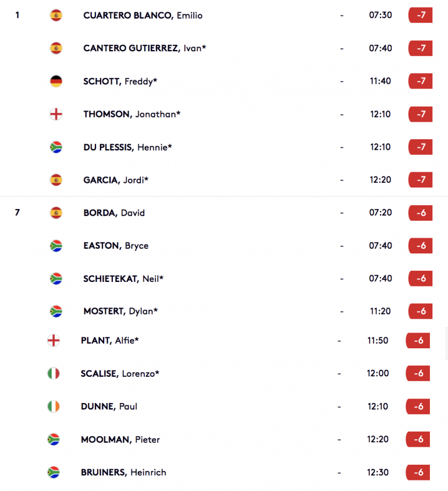Open player CANTERO GUTIERREZ, Ivan
Viewport: 448px width, 491px height.
[x=144, y=48]
